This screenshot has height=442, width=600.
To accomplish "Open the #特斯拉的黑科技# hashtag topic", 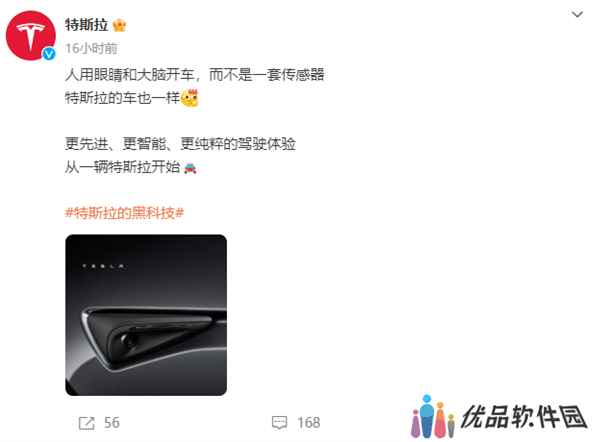I will pos(124,213).
